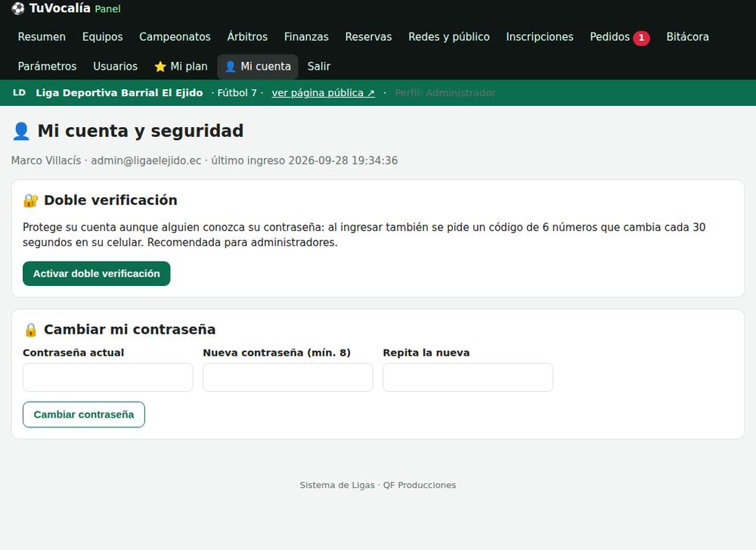Click Liga Deportiva Barrial El Ejido name

pos(119,92)
